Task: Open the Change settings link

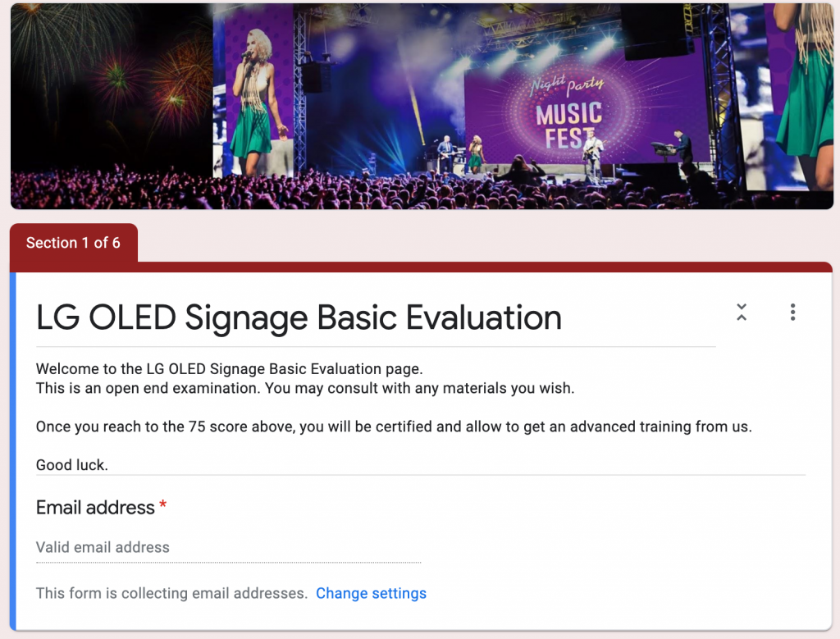Action: (371, 593)
